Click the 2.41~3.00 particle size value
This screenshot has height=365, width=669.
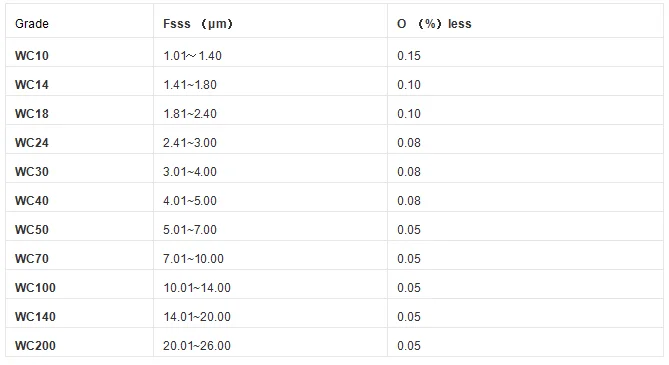click(190, 143)
